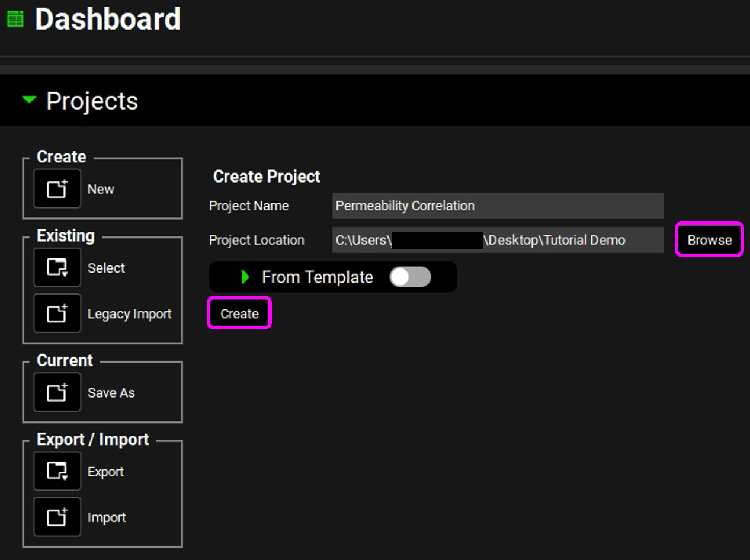Click the 'Save As' text label
750x560 pixels.
(111, 393)
